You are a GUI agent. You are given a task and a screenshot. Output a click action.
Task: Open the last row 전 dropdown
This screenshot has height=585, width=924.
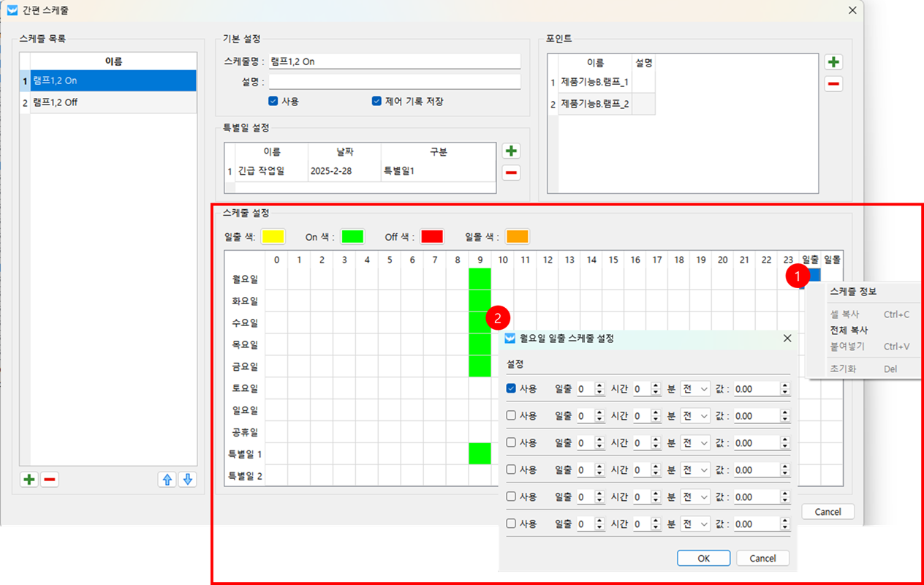coord(695,524)
